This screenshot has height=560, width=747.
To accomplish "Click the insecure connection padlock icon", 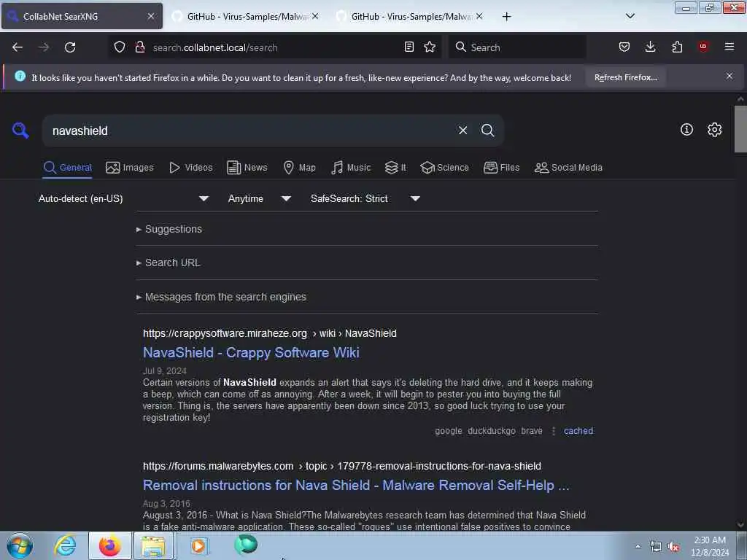I will 139,47.
